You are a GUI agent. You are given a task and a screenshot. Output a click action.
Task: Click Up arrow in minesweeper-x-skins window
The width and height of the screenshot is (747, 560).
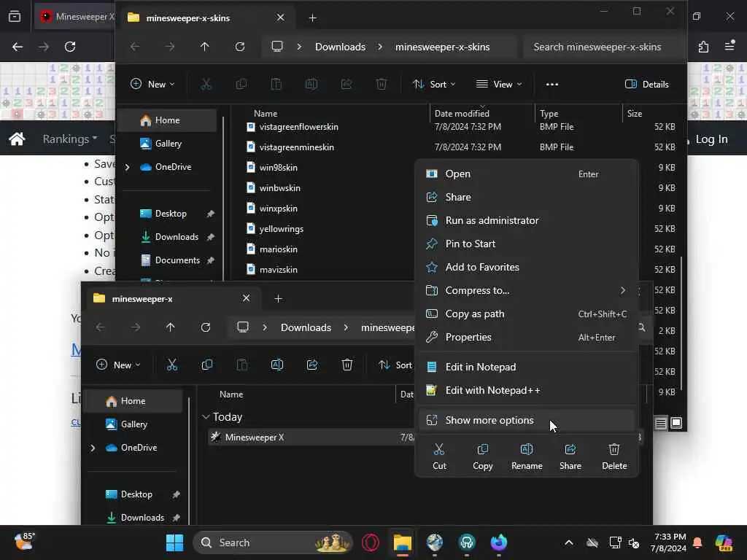point(205,47)
